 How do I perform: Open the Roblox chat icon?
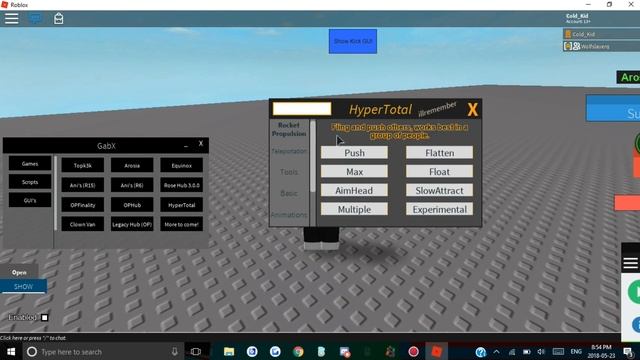(36, 18)
